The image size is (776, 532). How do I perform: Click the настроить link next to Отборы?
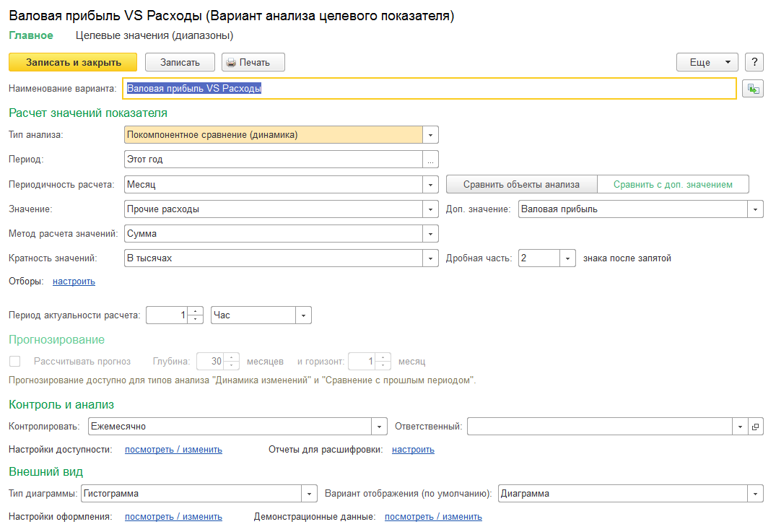click(74, 282)
